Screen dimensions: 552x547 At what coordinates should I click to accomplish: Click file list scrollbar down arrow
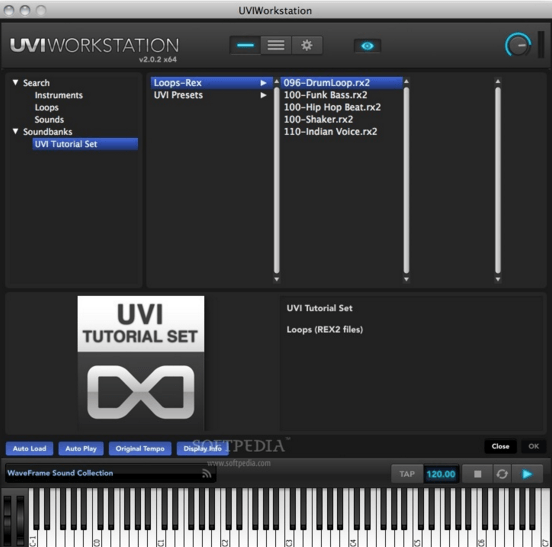(406, 279)
